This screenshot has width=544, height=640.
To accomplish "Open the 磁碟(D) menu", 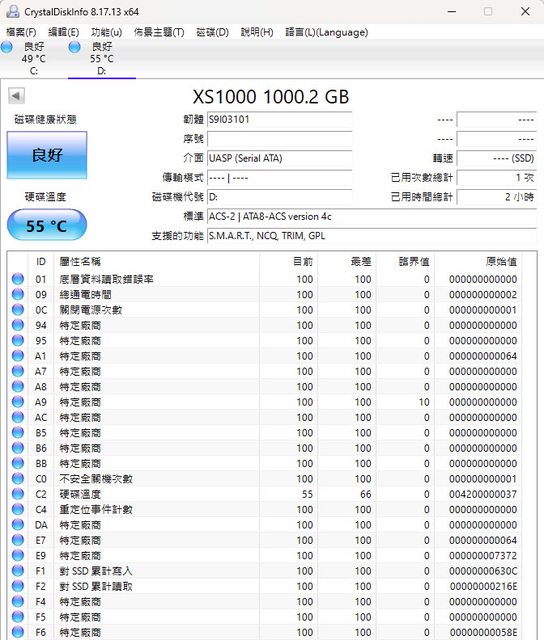I will point(212,32).
